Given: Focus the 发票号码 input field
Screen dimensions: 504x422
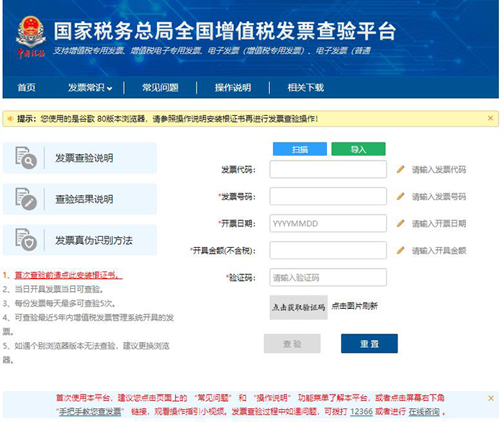Looking at the screenshot, I should pos(328,197).
